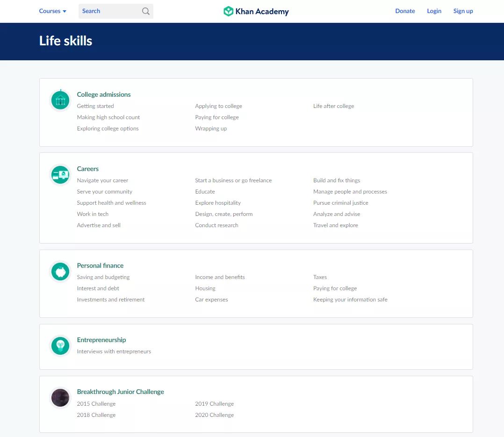The height and width of the screenshot is (437, 504).
Task: Click the Khan Academy logo
Action: click(256, 11)
